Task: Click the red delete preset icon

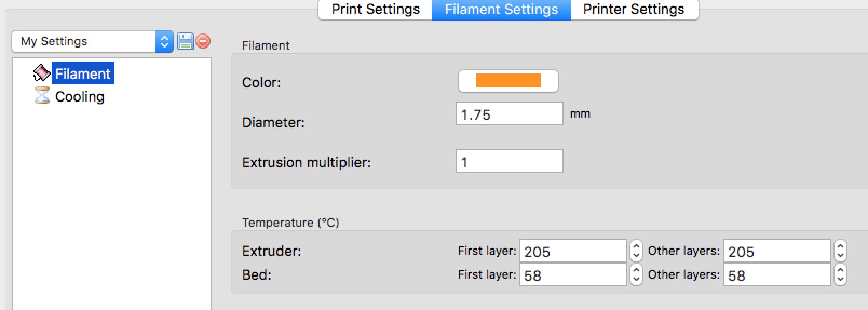Action: (x=203, y=41)
